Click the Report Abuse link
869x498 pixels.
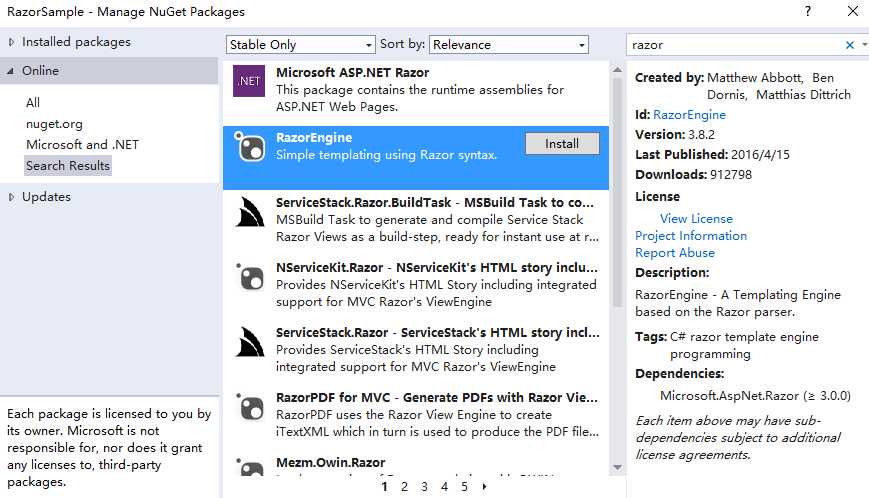click(675, 253)
